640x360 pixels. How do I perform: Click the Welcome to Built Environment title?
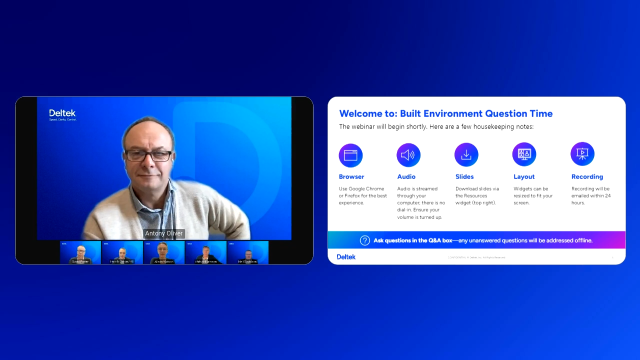pyautogui.click(x=446, y=113)
